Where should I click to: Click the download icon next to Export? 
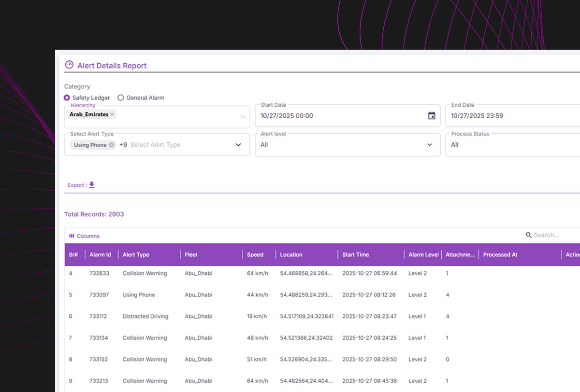[x=91, y=185]
